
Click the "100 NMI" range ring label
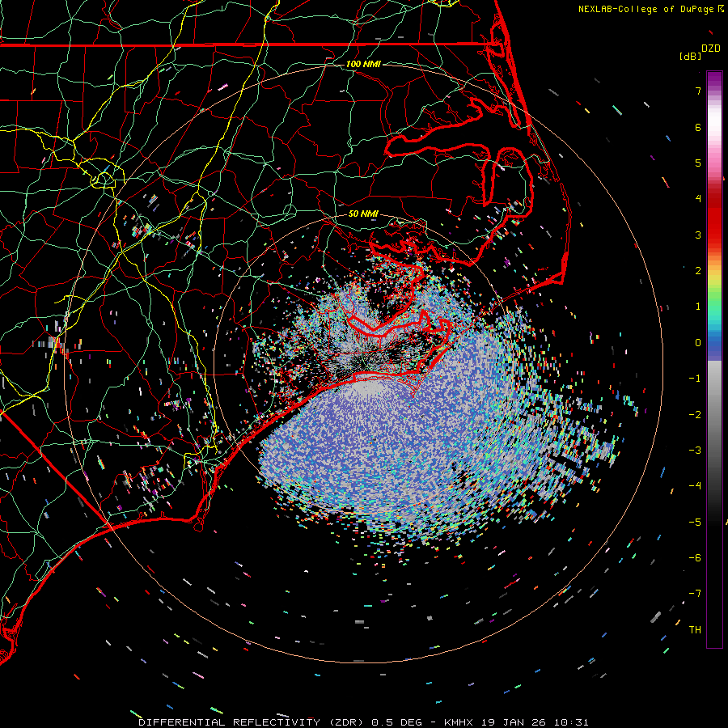(x=363, y=64)
